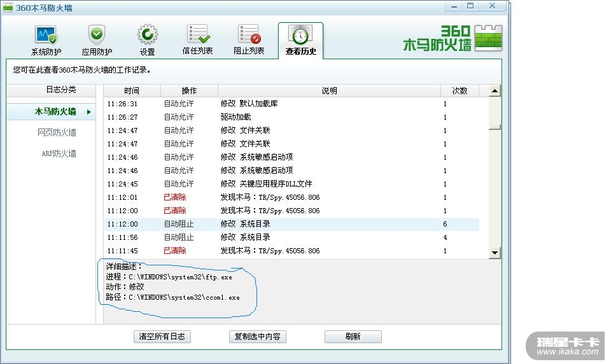
Task: Click the 复制选中内容 button
Action: click(258, 337)
